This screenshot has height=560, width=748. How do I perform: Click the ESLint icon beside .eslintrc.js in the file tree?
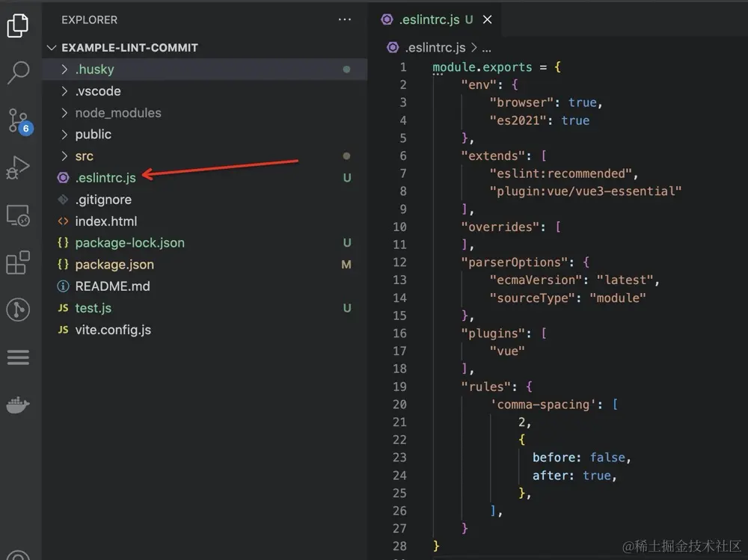63,178
